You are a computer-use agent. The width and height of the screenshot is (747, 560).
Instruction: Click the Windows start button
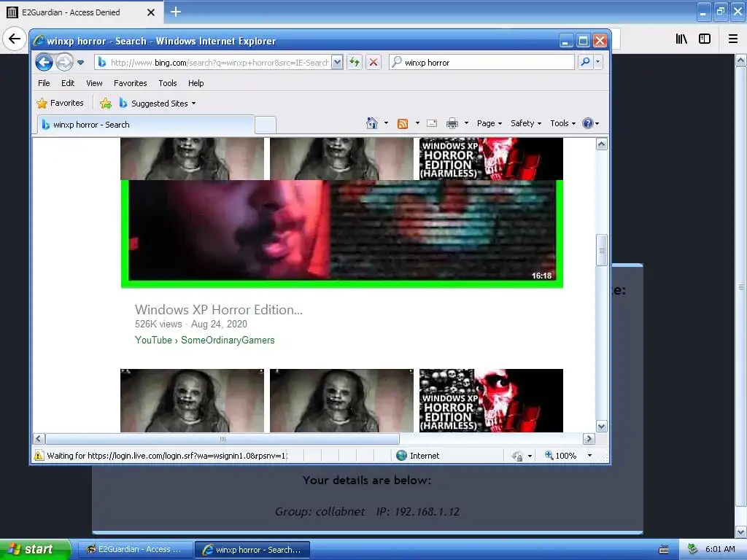pyautogui.click(x=35, y=550)
